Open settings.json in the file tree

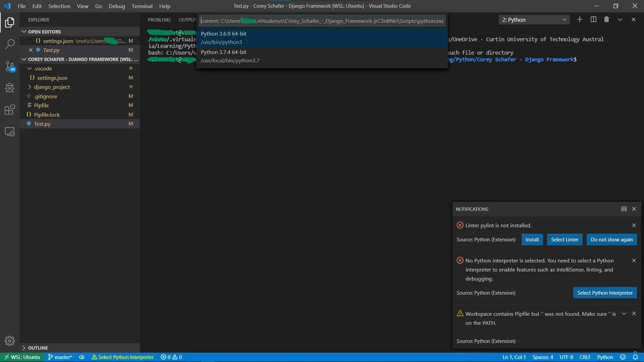click(x=52, y=78)
